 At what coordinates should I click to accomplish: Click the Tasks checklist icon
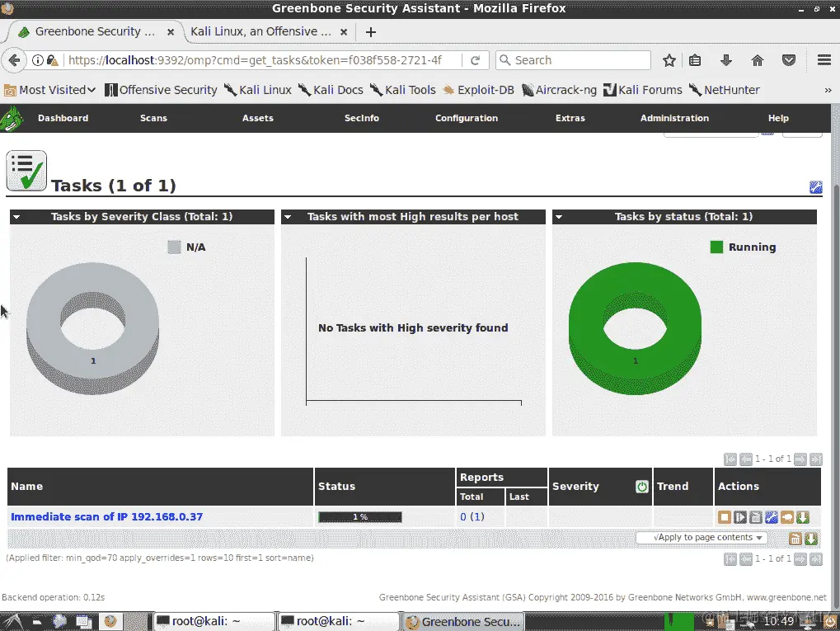[26, 171]
